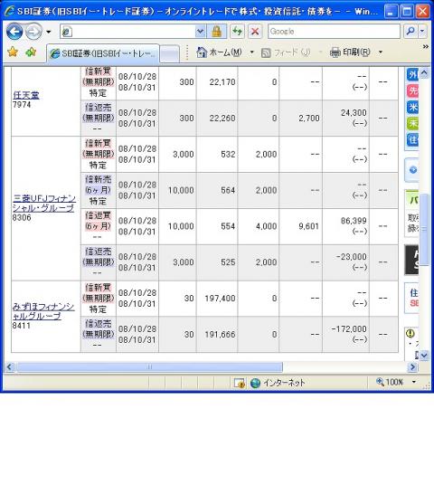Open みずほフィナンシャルグループ stock link

click(x=43, y=311)
